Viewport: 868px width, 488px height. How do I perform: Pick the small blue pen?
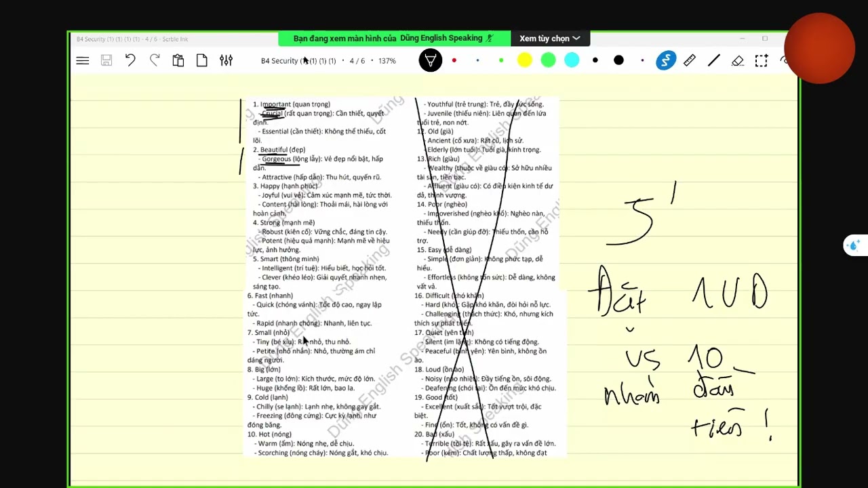[477, 61]
